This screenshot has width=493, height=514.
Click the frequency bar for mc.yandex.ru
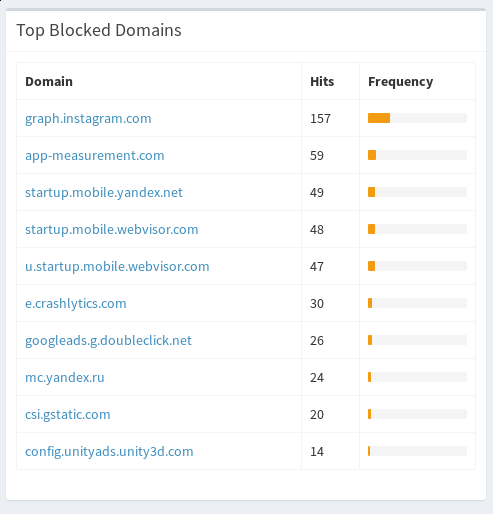(x=417, y=377)
